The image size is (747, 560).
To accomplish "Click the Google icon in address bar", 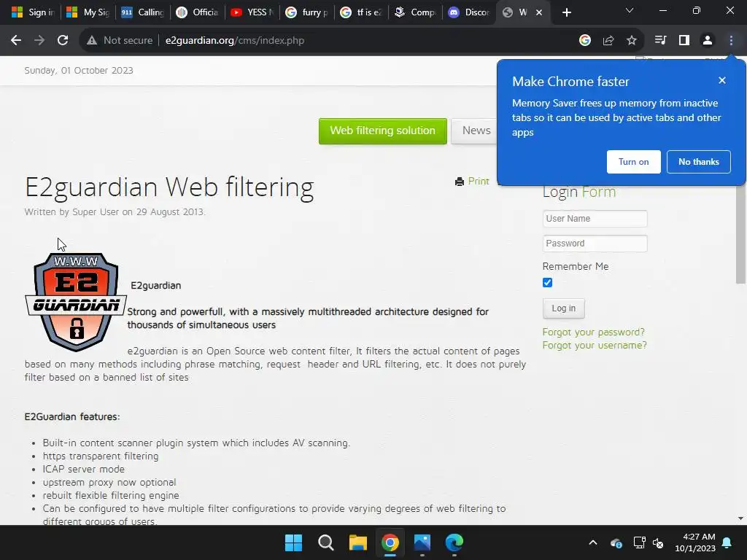I will [584, 41].
